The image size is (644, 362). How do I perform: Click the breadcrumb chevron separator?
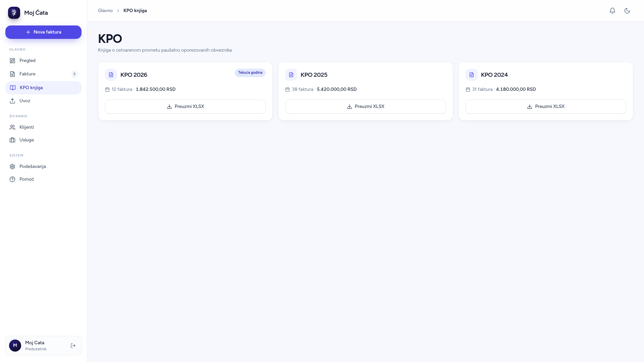pos(118,11)
